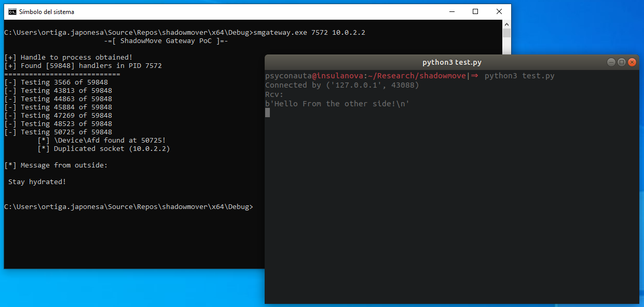This screenshot has height=307, width=644.
Task: Click the scroll-up arrow in command prompt
Action: [x=506, y=24]
